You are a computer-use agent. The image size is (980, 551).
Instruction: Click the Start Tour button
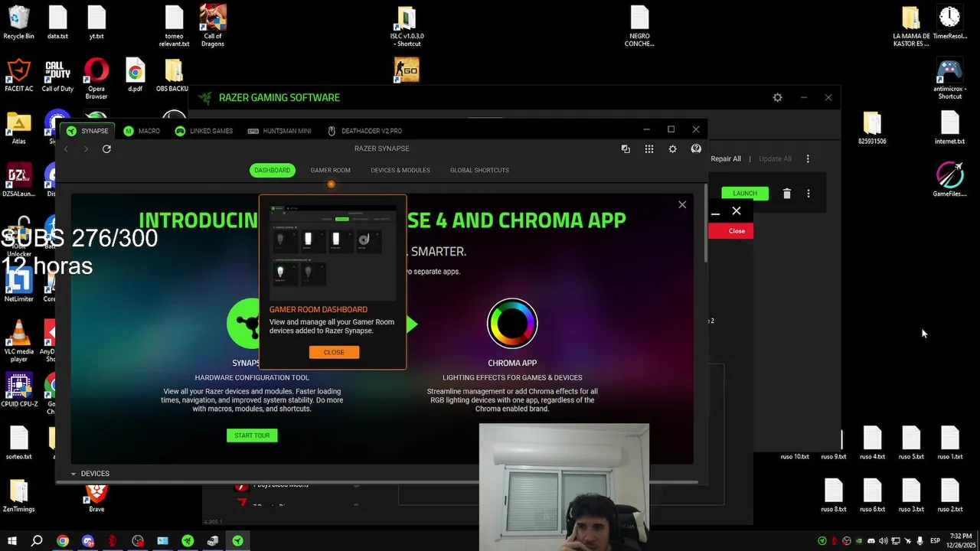pos(252,435)
